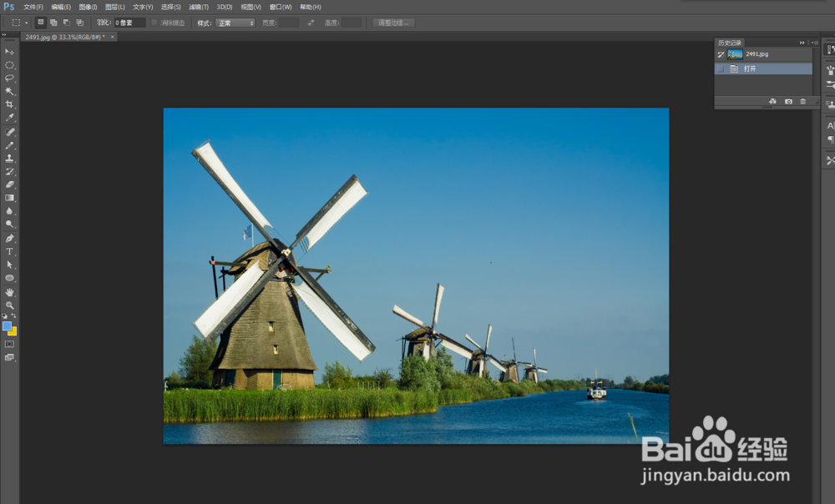Swap width and height values in options bar

pyautogui.click(x=311, y=23)
